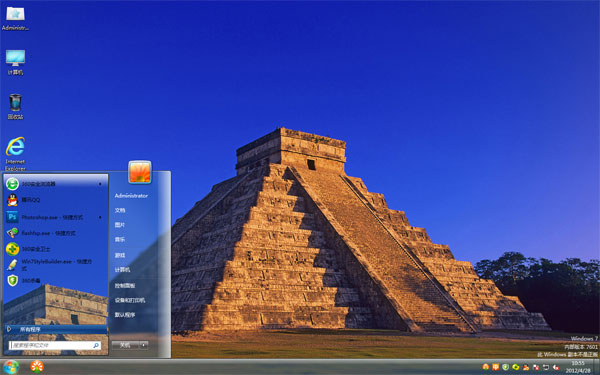This screenshot has height=375, width=600.
Task: Open the QQ penguin tray icon
Action: (x=526, y=367)
